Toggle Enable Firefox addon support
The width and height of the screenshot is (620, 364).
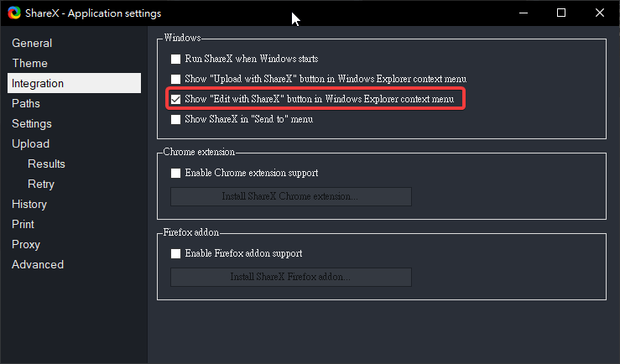[175, 253]
